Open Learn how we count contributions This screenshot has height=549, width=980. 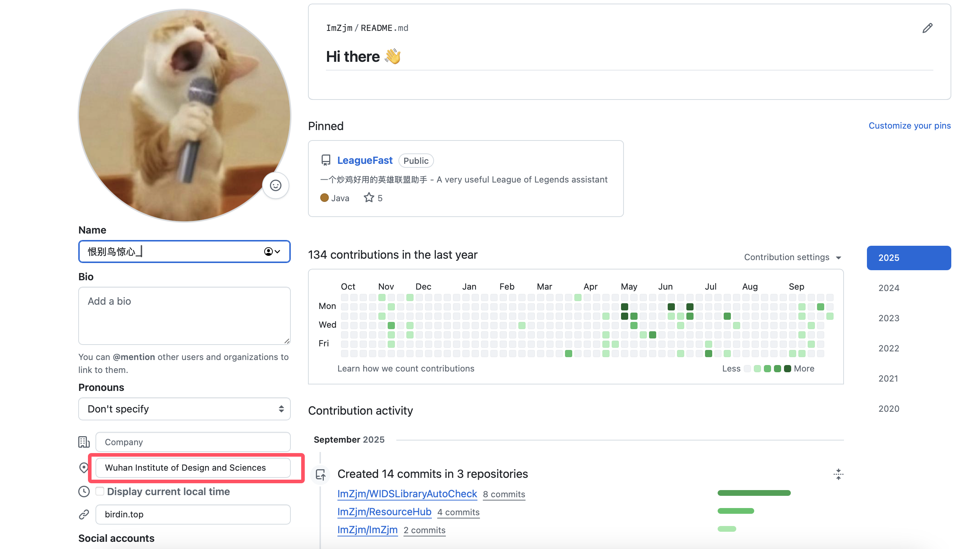pos(406,369)
